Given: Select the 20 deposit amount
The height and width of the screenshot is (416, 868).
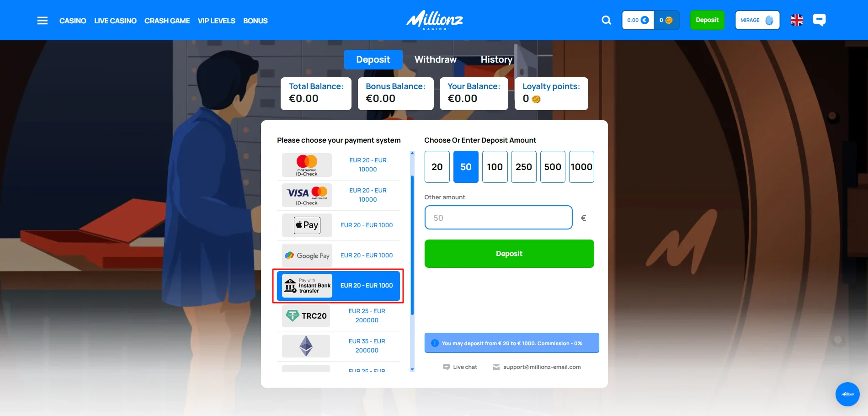Looking at the screenshot, I should point(437,167).
